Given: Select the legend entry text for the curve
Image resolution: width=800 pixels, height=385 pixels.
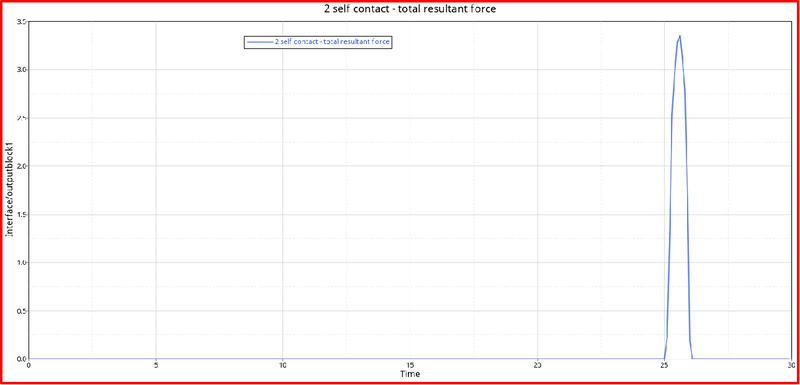Looking at the screenshot, I should coord(333,43).
